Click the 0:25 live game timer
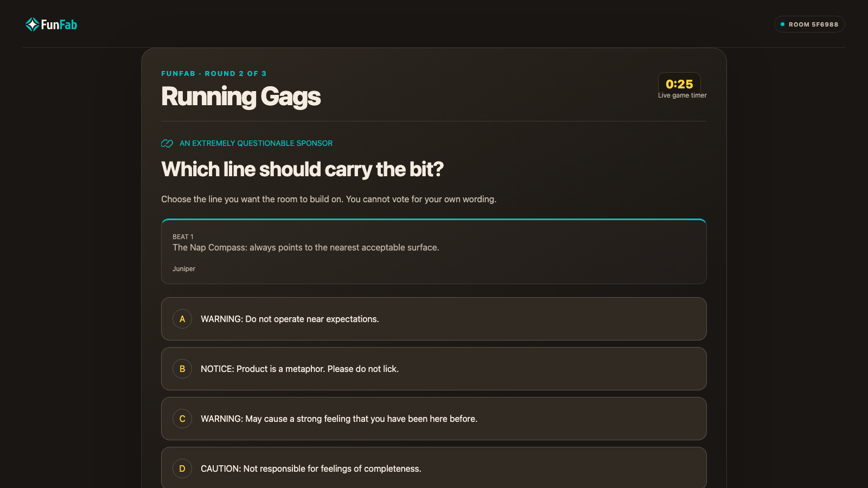The image size is (868, 488). (679, 84)
